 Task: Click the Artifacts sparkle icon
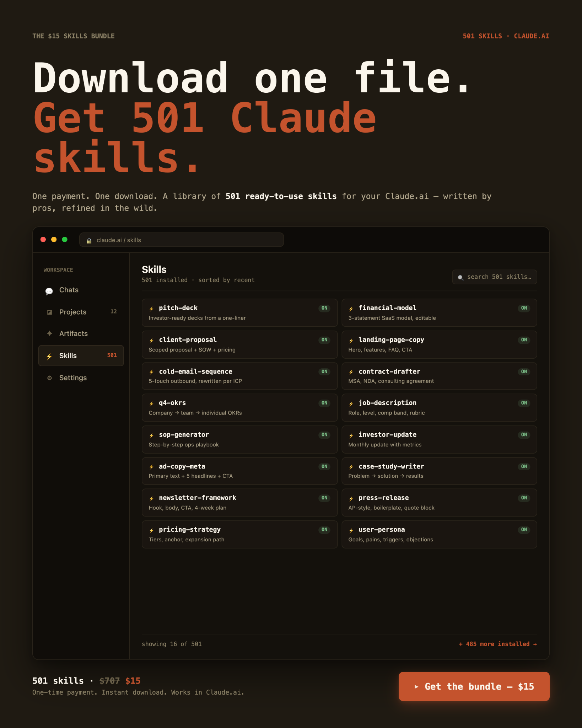pos(50,333)
